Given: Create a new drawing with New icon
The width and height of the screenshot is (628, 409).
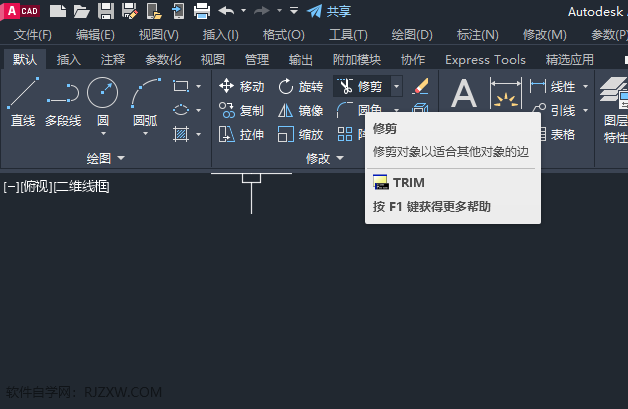Looking at the screenshot, I should click(x=58, y=11).
